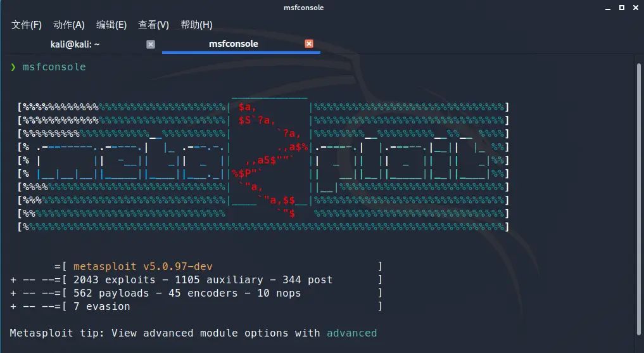The image size is (644, 353).
Task: Switch to the kali@kali: ~ tab
Action: click(x=75, y=44)
